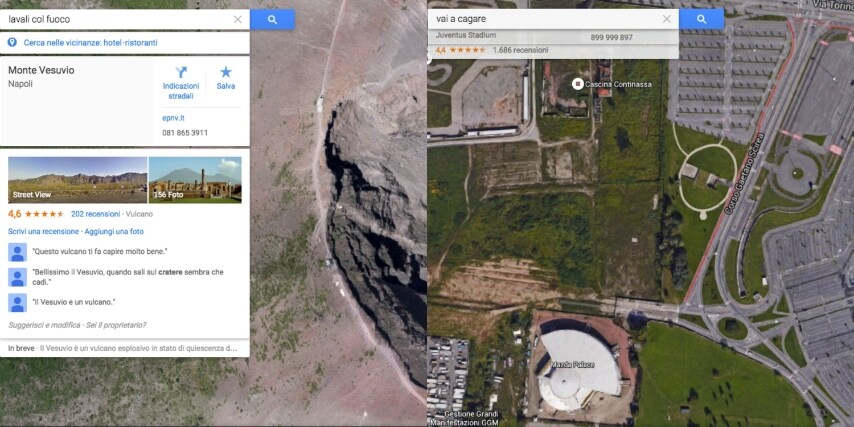Click the right blue search magnifier button
854x427 pixels.
[x=702, y=20]
